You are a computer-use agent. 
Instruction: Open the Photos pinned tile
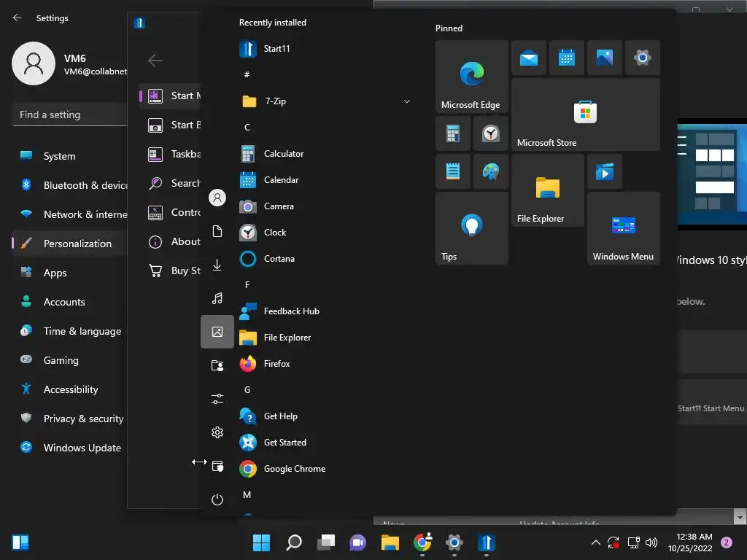[x=605, y=58]
